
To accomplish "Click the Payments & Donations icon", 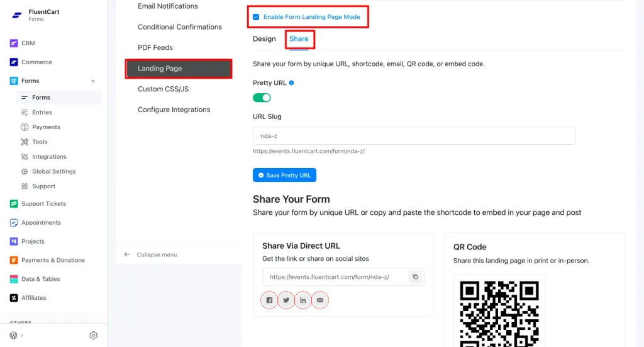I will pyautogui.click(x=14, y=260).
